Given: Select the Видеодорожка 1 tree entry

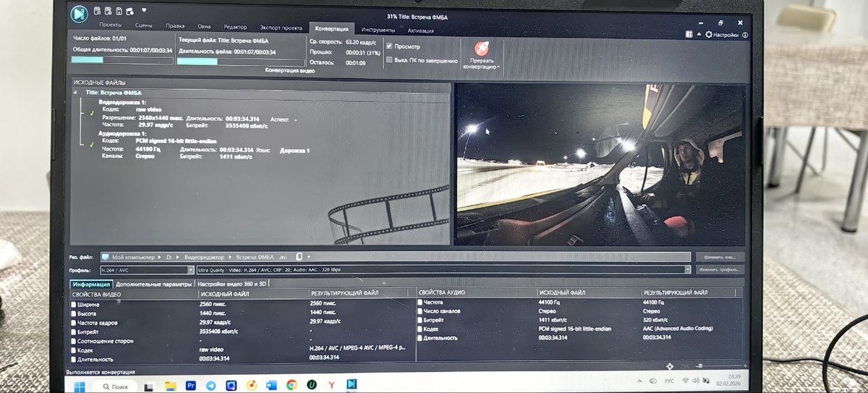Looking at the screenshot, I should 122,102.
